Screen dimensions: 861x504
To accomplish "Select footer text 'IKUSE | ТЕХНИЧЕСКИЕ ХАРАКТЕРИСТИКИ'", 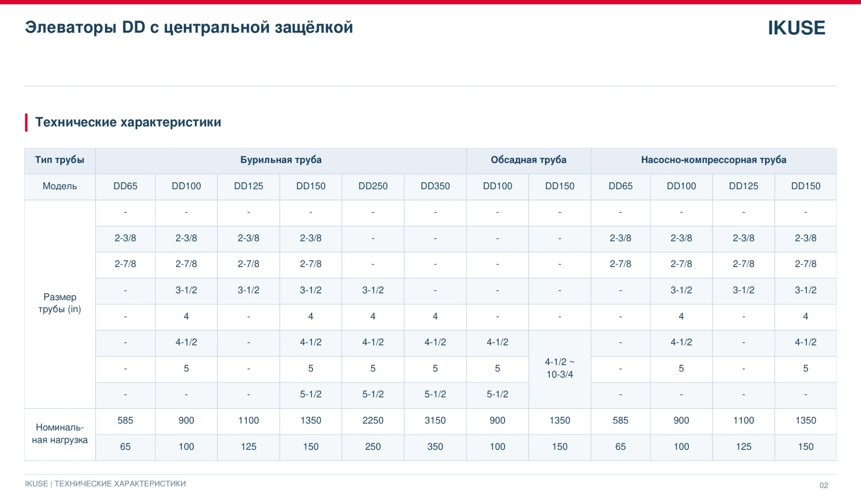I will coord(105,484).
